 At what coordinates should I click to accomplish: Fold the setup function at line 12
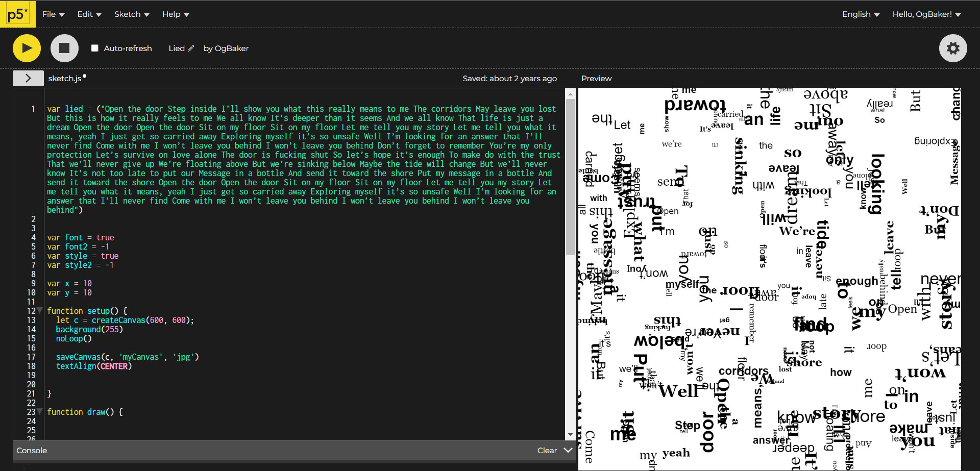pyautogui.click(x=40, y=311)
